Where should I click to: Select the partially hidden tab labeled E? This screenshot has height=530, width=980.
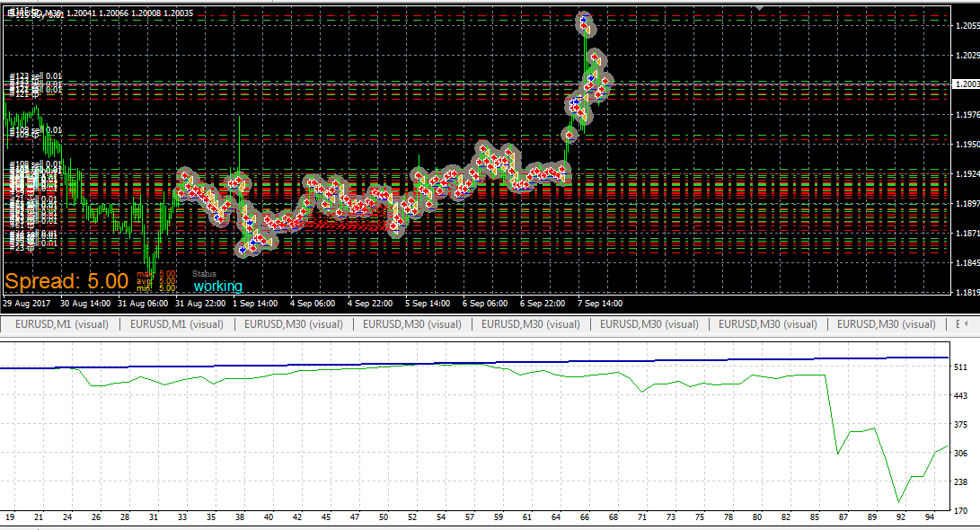click(958, 323)
